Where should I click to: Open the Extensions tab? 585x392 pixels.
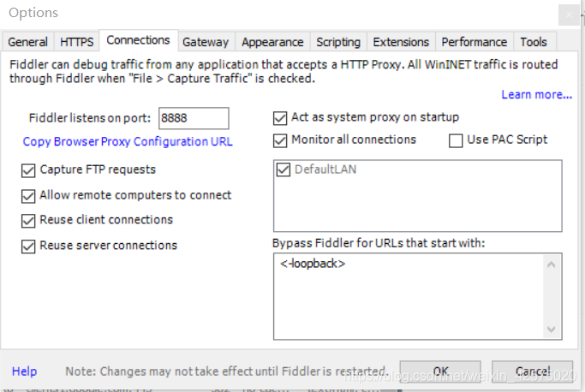click(x=401, y=42)
